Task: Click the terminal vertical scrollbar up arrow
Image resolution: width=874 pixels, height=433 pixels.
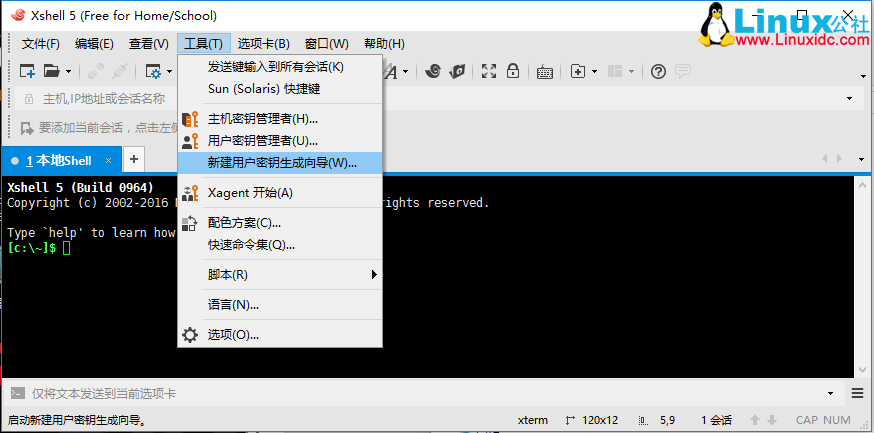Action: (x=863, y=183)
